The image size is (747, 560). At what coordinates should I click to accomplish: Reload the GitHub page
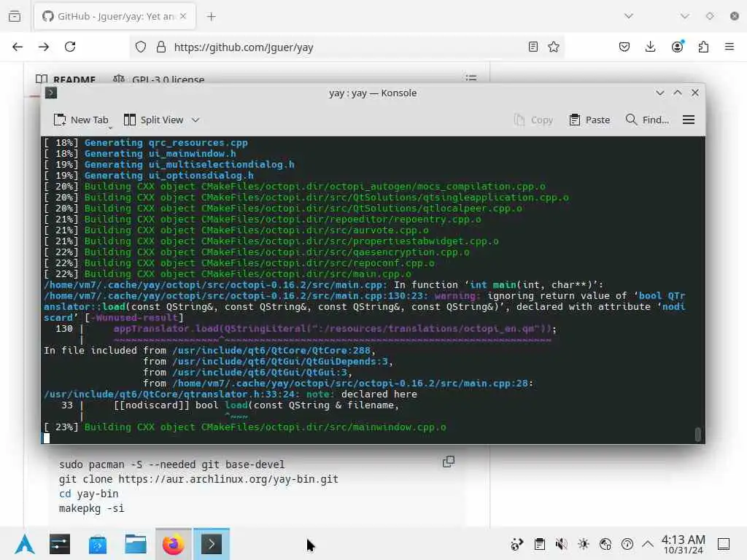70,47
